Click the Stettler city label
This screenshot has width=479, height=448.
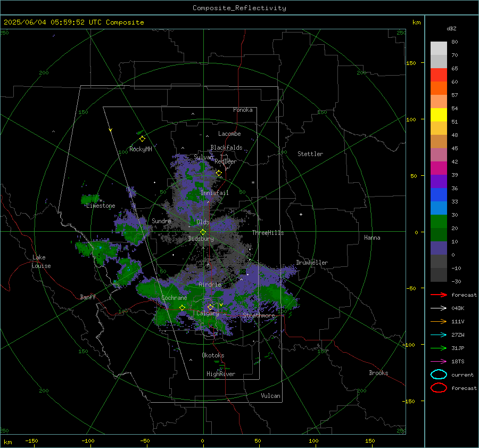[310, 154]
